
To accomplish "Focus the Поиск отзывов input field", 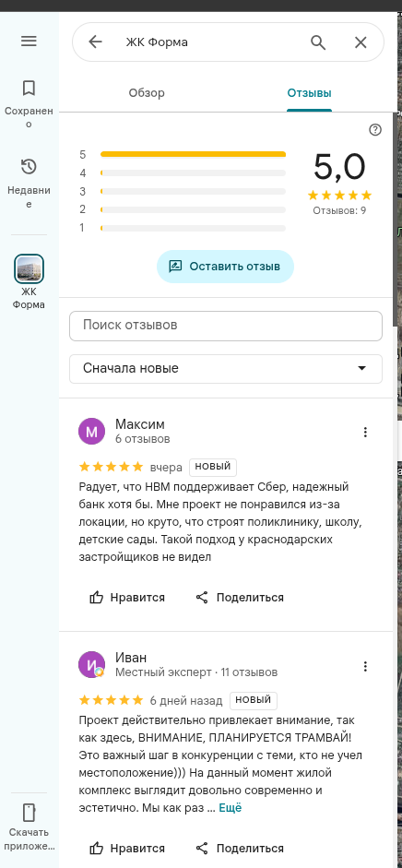I will point(226,326).
